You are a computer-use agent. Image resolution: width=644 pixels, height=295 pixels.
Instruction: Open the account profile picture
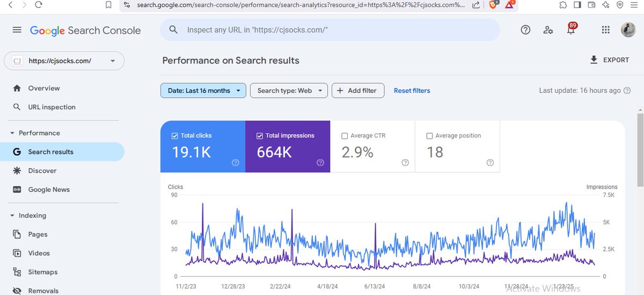pos(628,30)
